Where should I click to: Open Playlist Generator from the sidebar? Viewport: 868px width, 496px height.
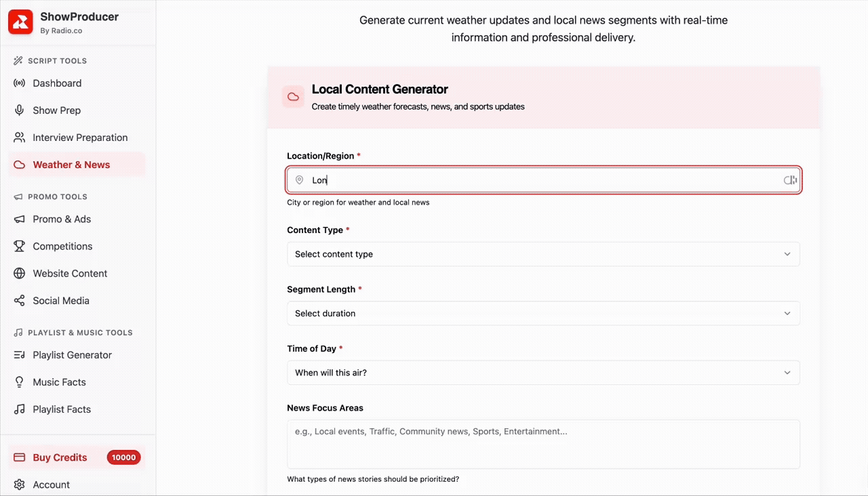coord(72,355)
